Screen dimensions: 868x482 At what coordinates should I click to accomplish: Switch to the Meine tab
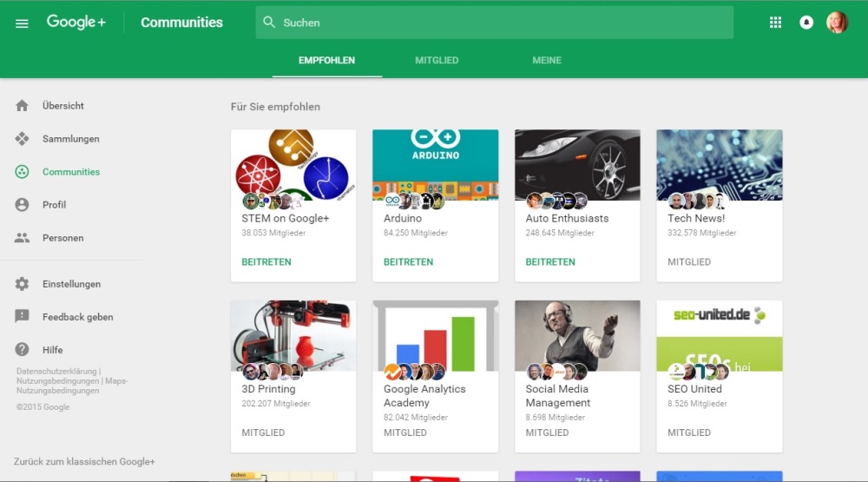[546, 61]
